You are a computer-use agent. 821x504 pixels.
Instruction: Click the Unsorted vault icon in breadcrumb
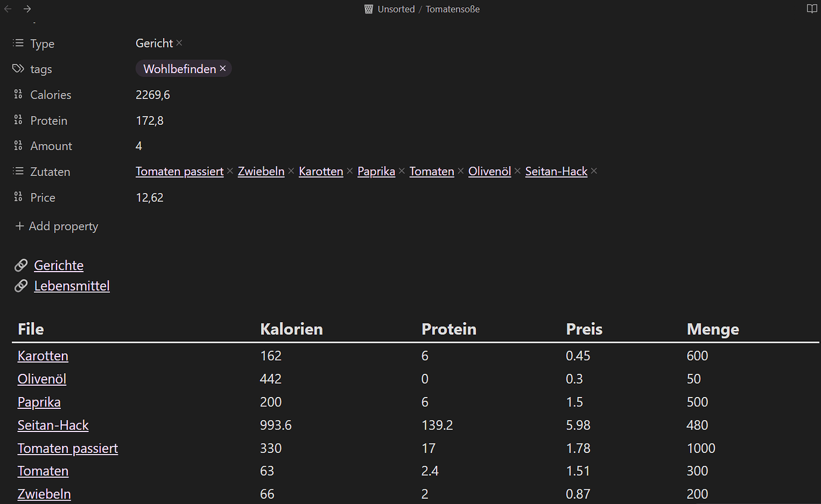(368, 9)
